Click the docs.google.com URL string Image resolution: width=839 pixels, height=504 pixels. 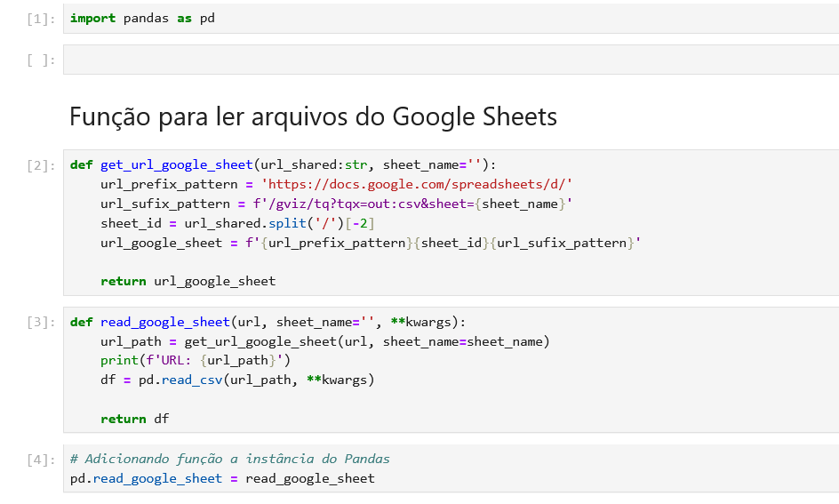tap(416, 185)
